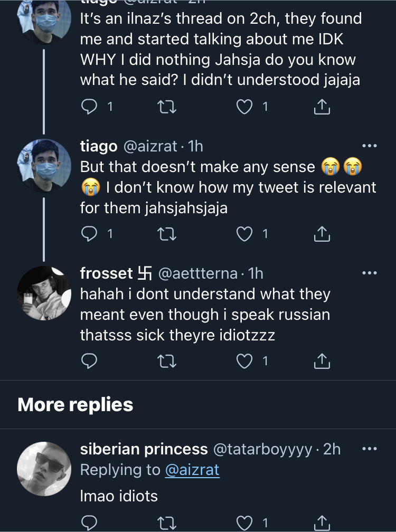Retweet the ilnaz's thread on 2ch tweet

click(166, 107)
